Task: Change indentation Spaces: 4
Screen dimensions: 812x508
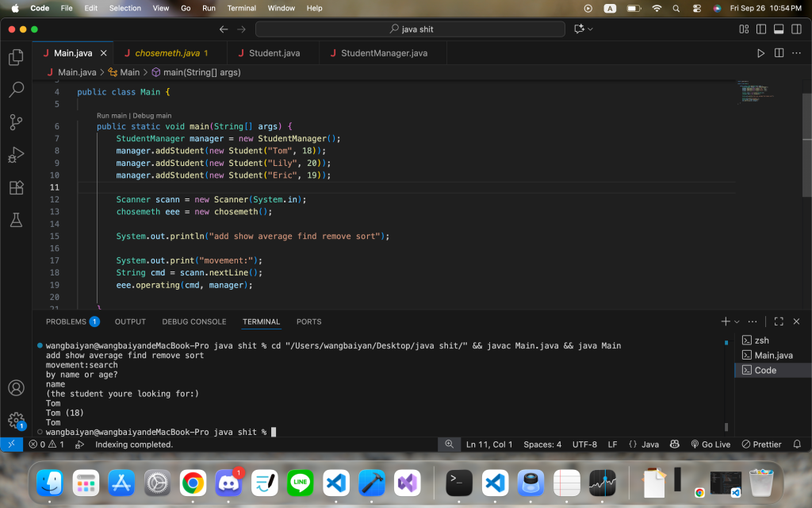Action: 542,444
